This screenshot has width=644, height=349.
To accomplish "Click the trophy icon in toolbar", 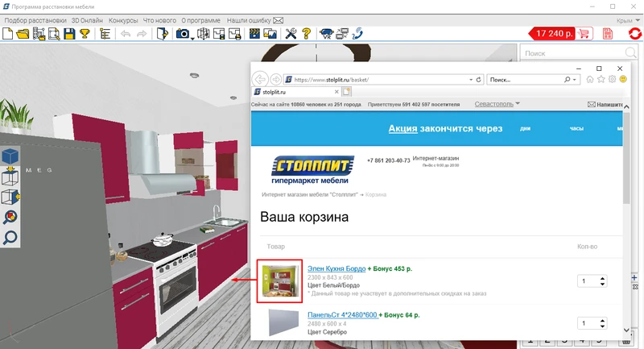I will click(84, 34).
